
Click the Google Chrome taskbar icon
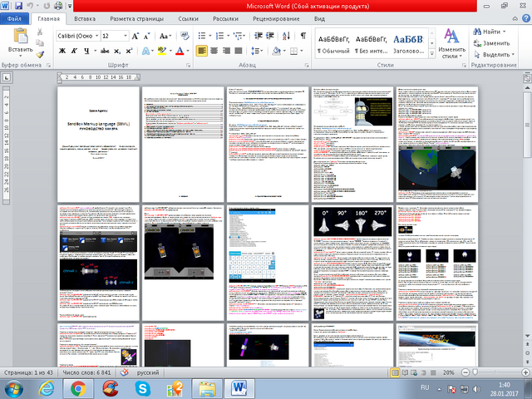[78, 389]
